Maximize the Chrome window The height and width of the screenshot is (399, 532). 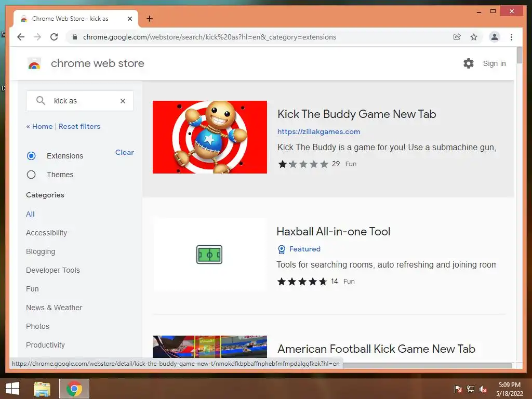[493, 11]
